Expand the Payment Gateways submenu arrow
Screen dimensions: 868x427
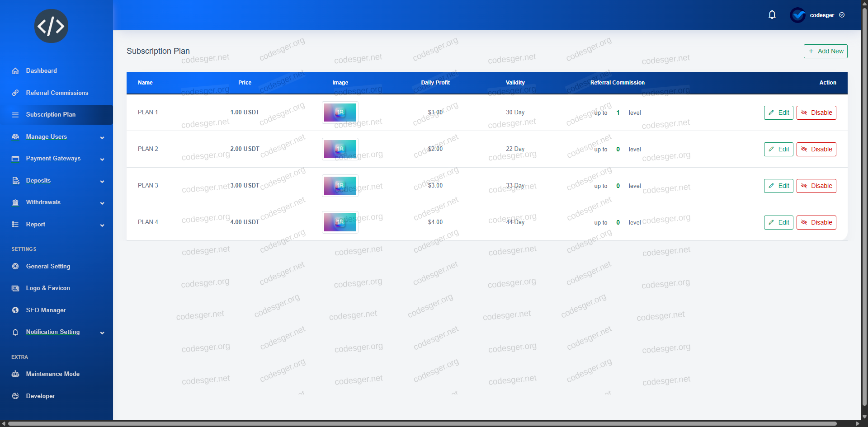click(102, 159)
